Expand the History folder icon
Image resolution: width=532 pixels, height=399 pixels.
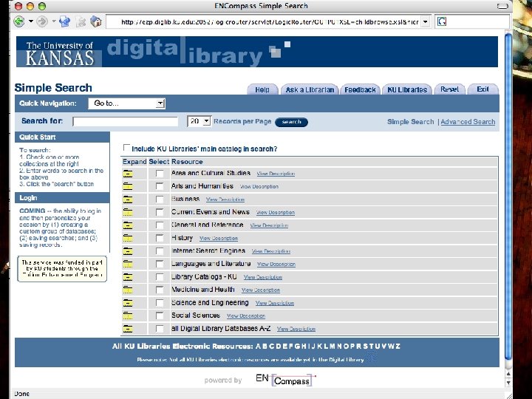[128, 238]
